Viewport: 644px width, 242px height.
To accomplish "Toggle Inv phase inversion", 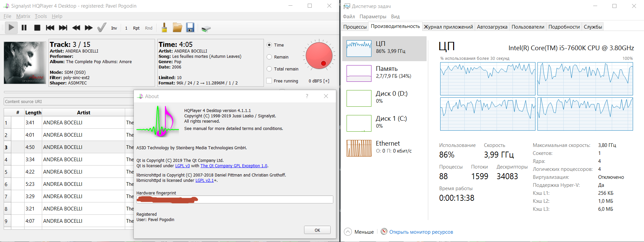I will coord(114,28).
